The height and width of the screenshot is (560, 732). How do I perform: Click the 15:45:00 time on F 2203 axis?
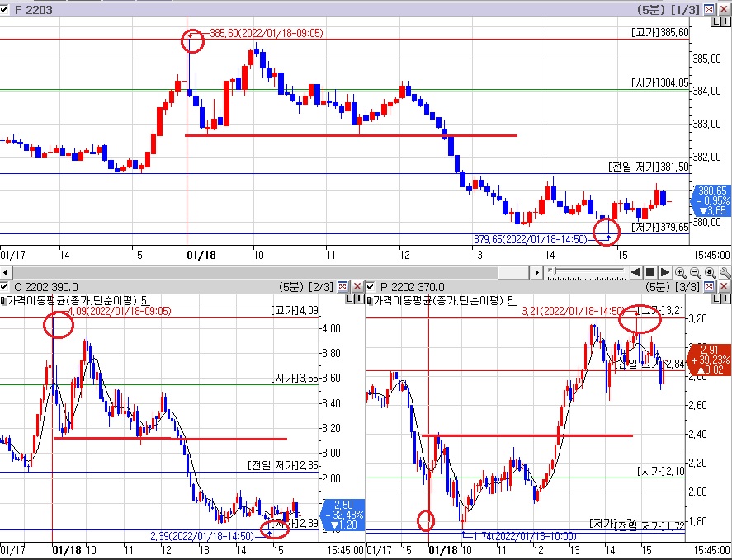pyautogui.click(x=711, y=255)
